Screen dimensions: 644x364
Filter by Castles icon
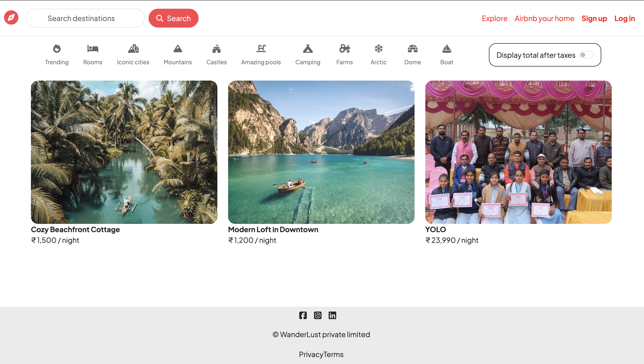216,49
